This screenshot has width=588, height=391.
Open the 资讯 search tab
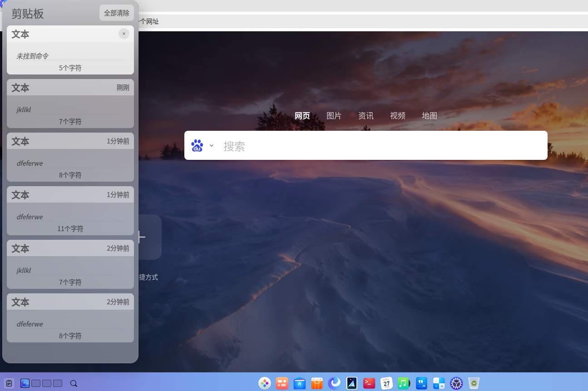coord(366,116)
